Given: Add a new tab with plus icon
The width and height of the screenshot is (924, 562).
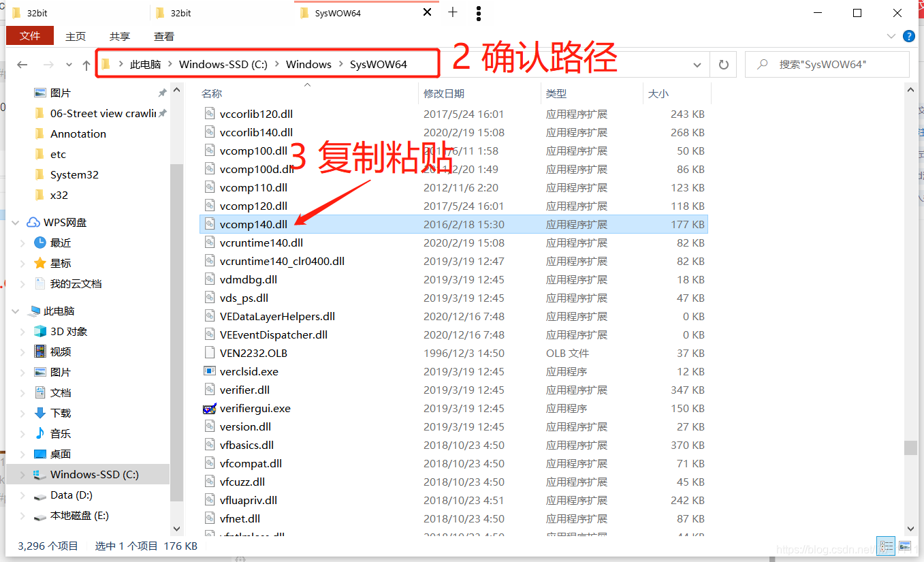Looking at the screenshot, I should pyautogui.click(x=453, y=12).
